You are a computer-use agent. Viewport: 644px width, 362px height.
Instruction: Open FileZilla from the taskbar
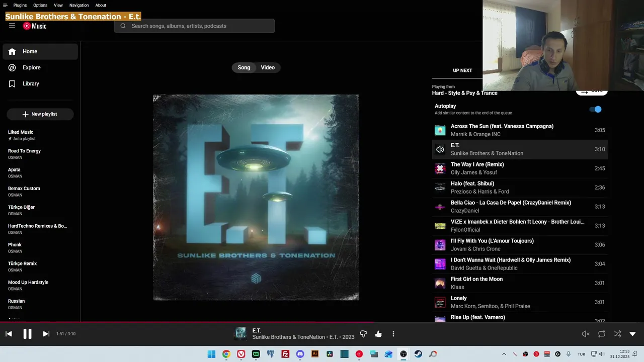pos(285,354)
